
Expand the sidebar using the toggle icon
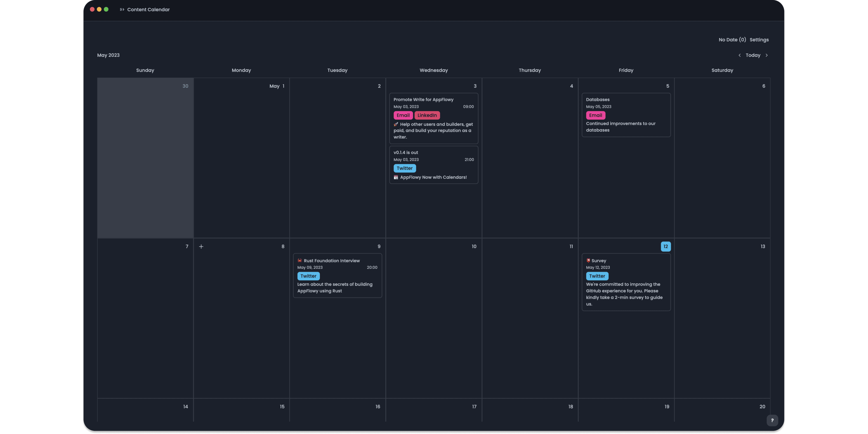122,9
